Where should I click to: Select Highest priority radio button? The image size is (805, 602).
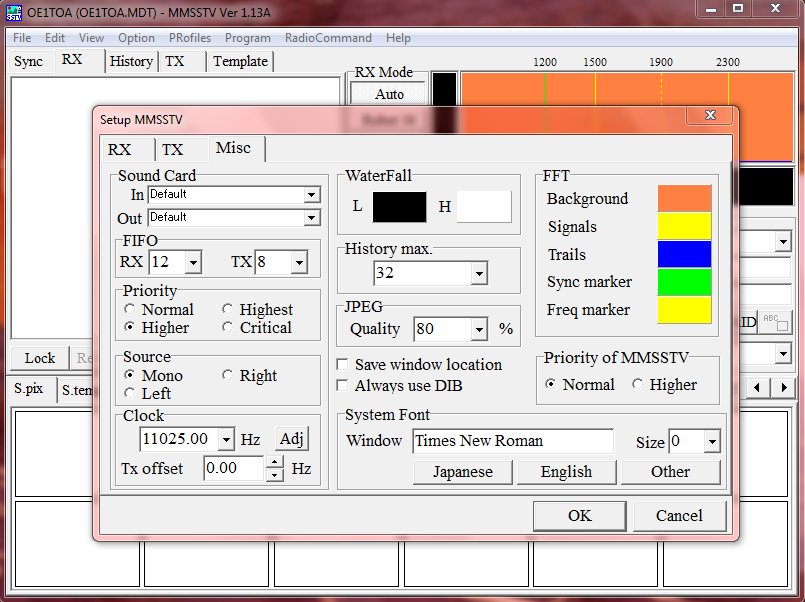click(227, 309)
